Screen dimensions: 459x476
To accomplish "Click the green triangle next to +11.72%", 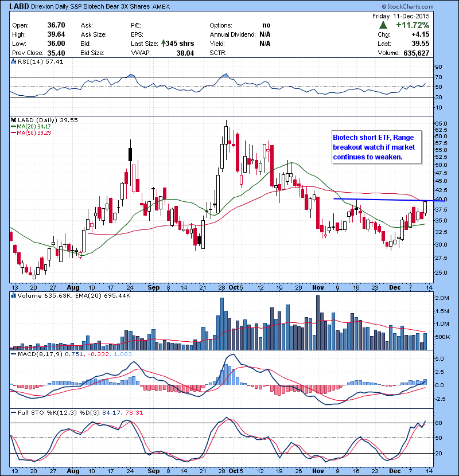I will click(383, 25).
